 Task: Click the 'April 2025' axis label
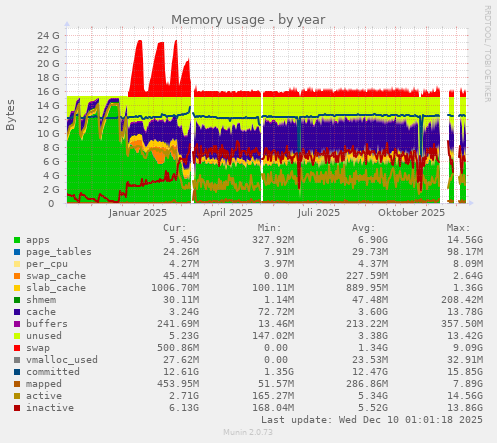coord(228,213)
